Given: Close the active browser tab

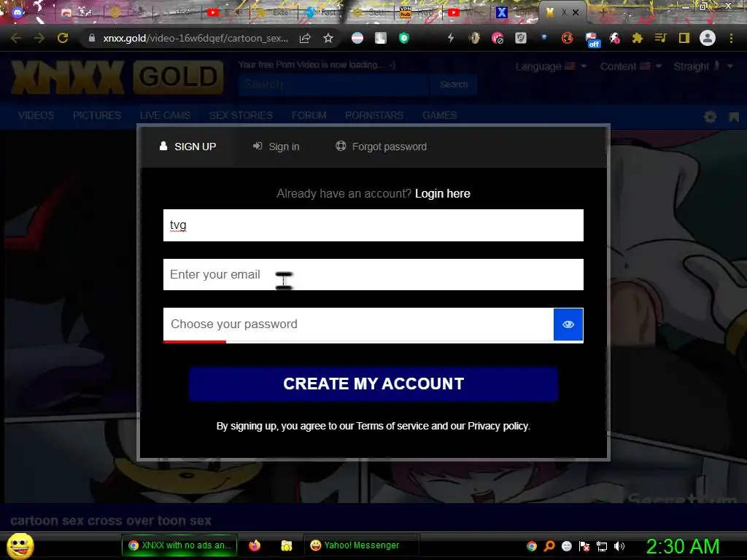Looking at the screenshot, I should 576,13.
